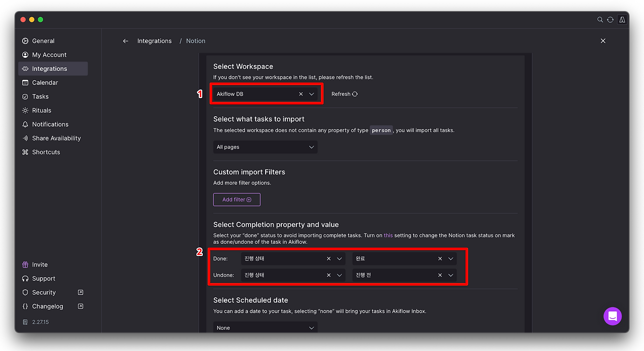Click the search magnifier in title bar

tap(600, 20)
